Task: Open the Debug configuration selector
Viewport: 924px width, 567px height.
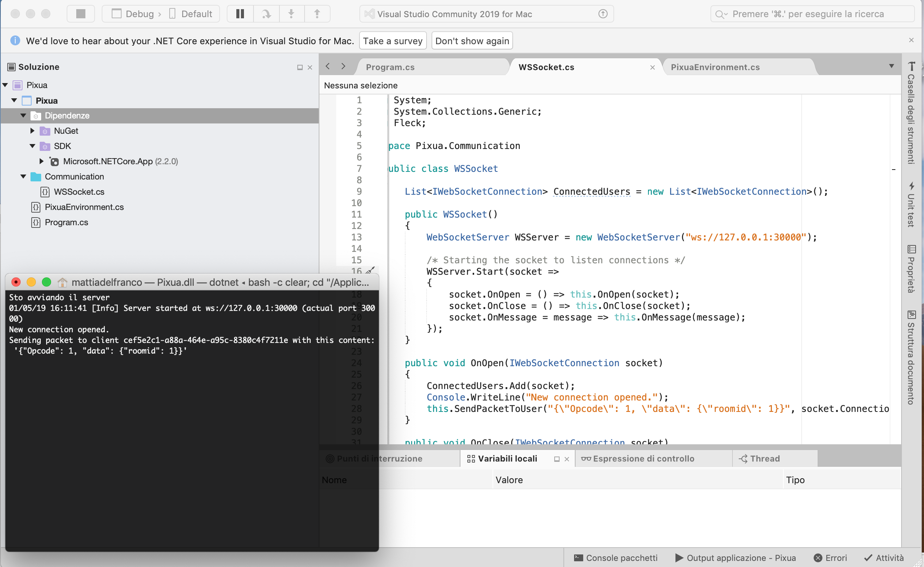Action: 133,14
